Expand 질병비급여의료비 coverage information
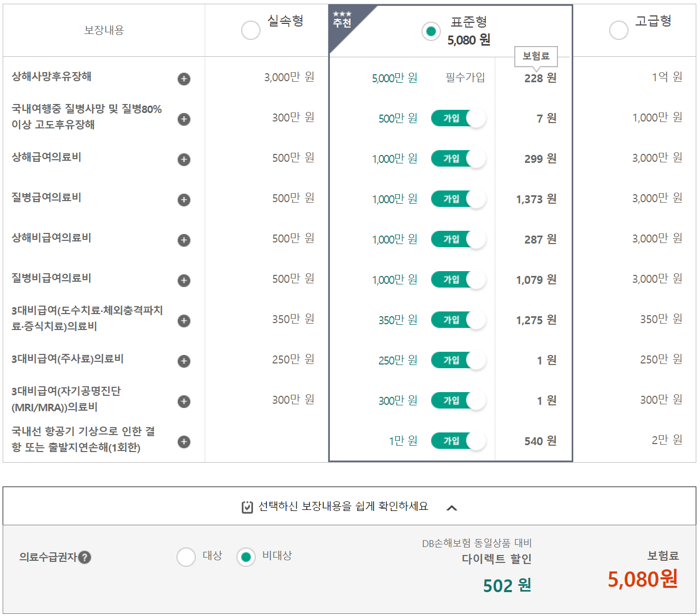Viewport: 700px width, 616px height. pyautogui.click(x=183, y=280)
